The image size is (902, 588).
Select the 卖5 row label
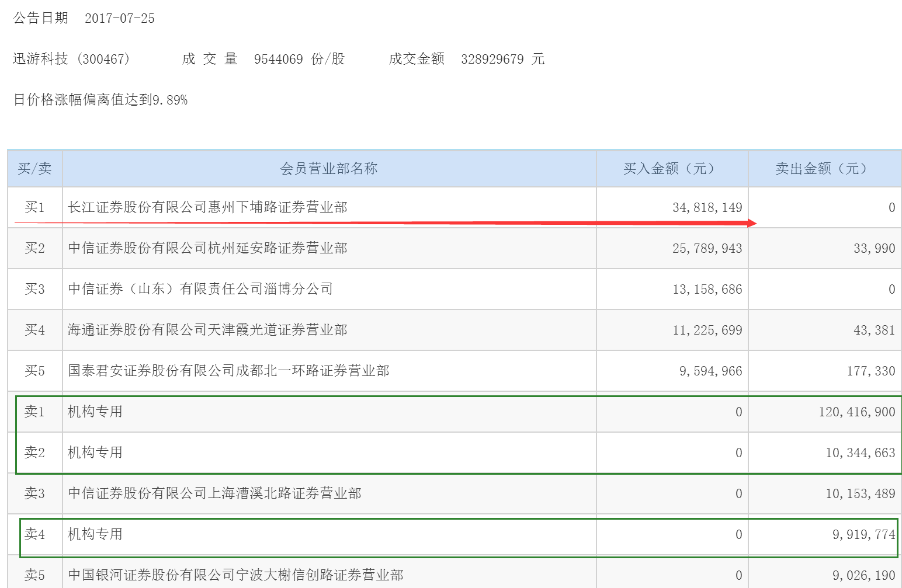pos(35,575)
